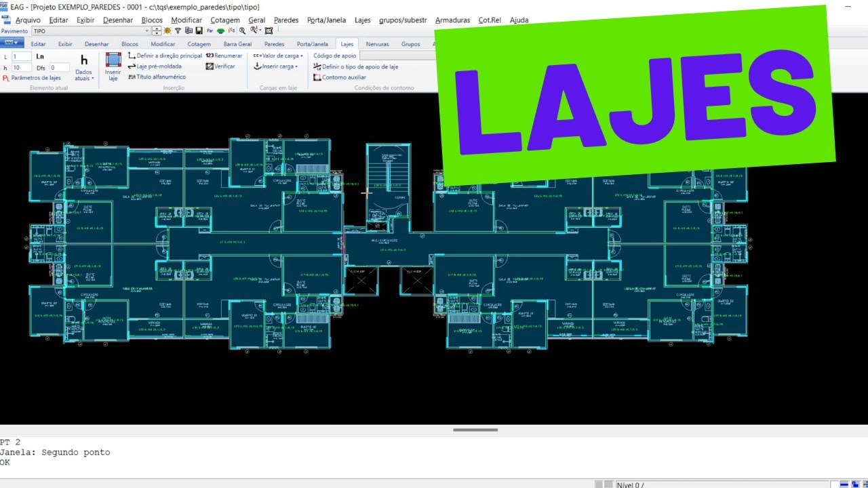Screen dimensions: 868x488
Task: Click the sun-shaped icon in the Pavimento toolbar
Action: pos(167,30)
